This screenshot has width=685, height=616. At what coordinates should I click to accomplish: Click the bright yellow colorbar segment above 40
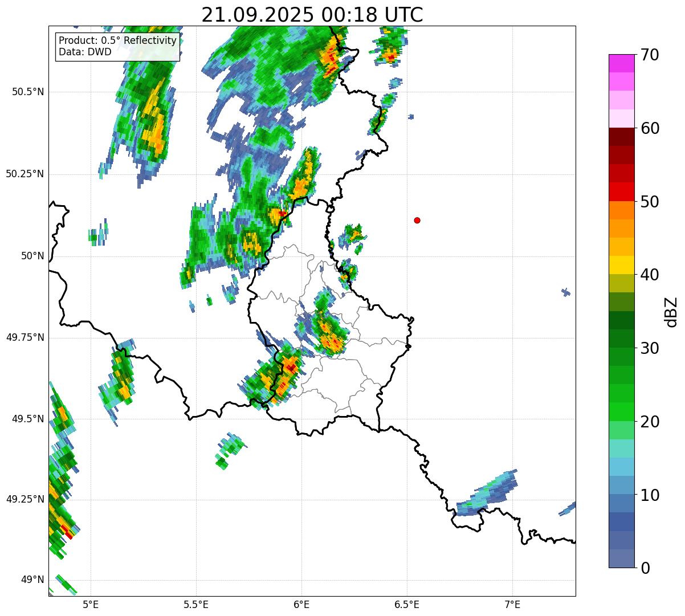[x=621, y=265]
